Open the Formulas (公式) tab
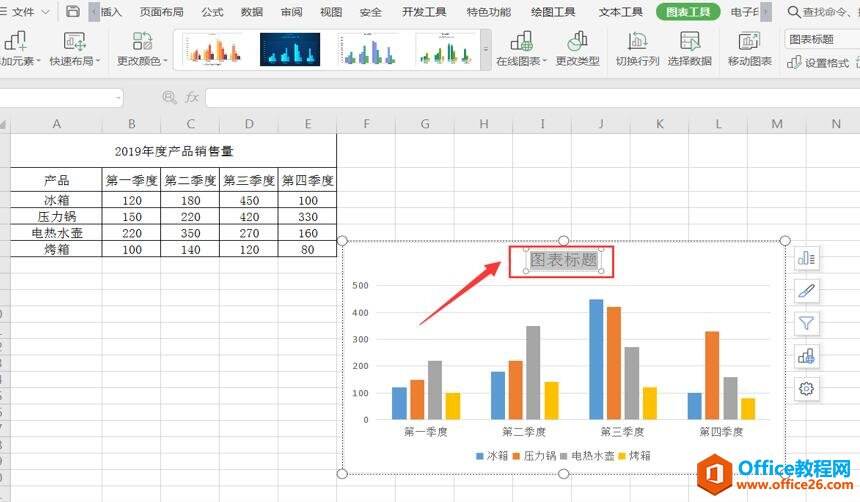Viewport: 860px width, 502px height. [x=212, y=12]
